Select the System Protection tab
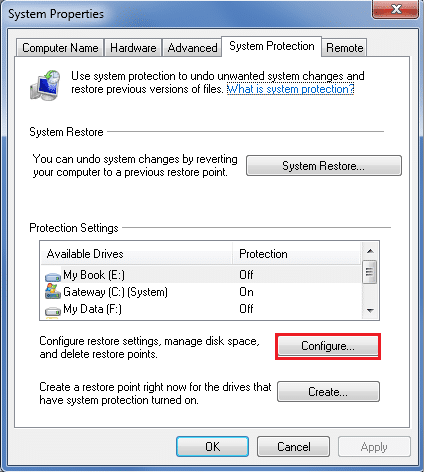 point(272,46)
